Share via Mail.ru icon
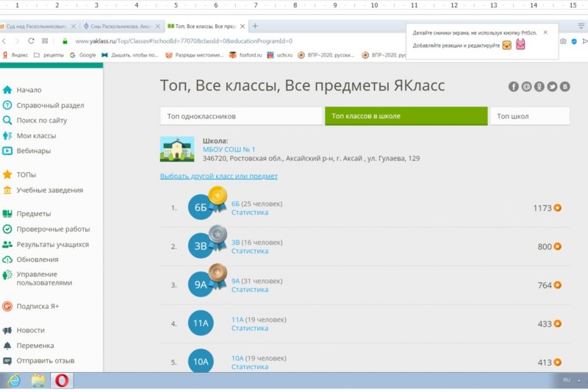The width and height of the screenshot is (588, 392). tap(526, 87)
